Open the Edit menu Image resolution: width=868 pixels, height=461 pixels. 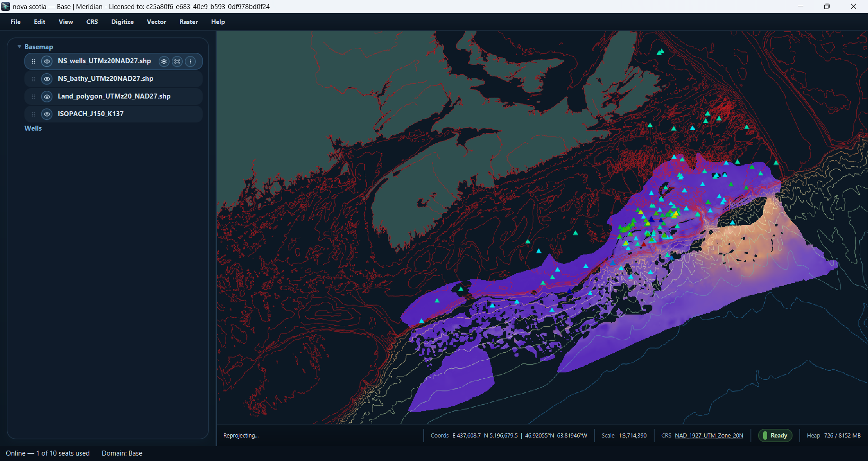click(39, 22)
